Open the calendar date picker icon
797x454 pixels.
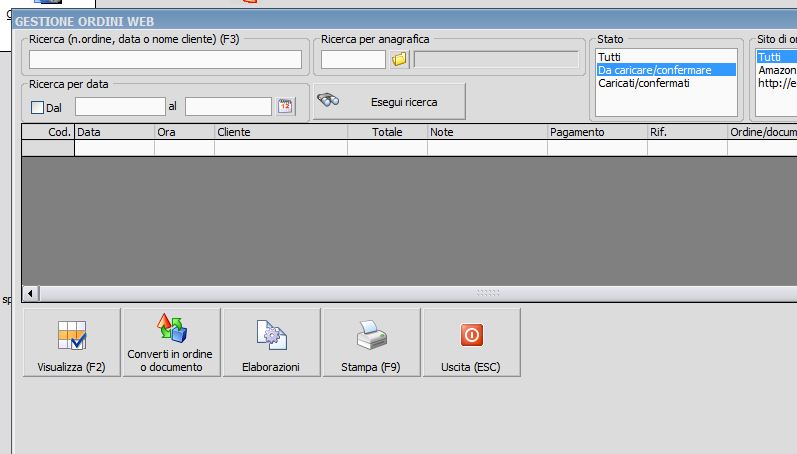click(285, 106)
